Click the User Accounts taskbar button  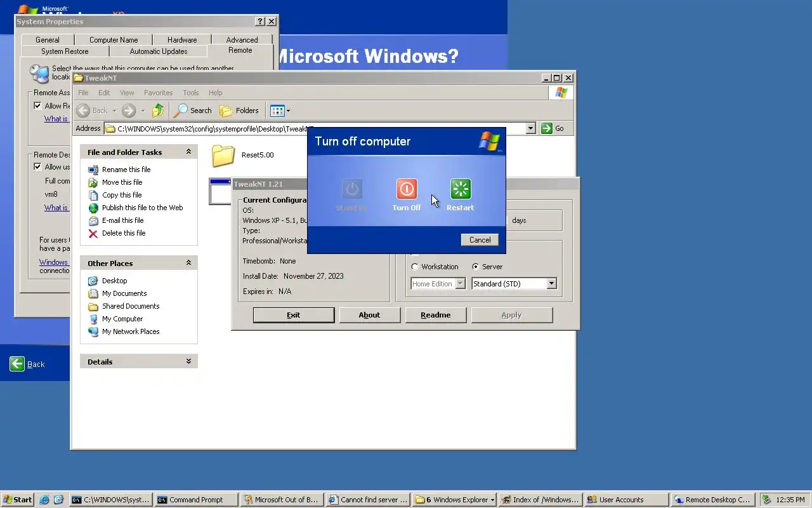coord(627,500)
